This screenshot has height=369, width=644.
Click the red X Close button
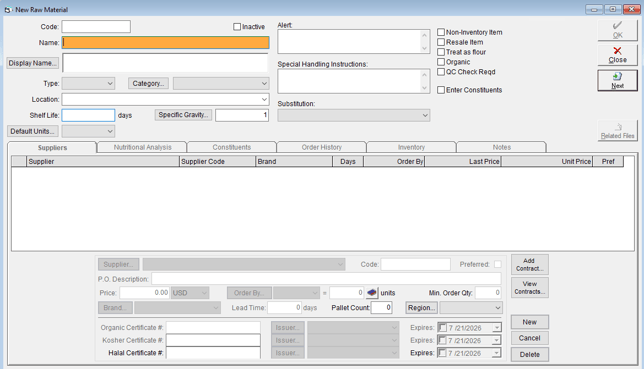(x=617, y=55)
